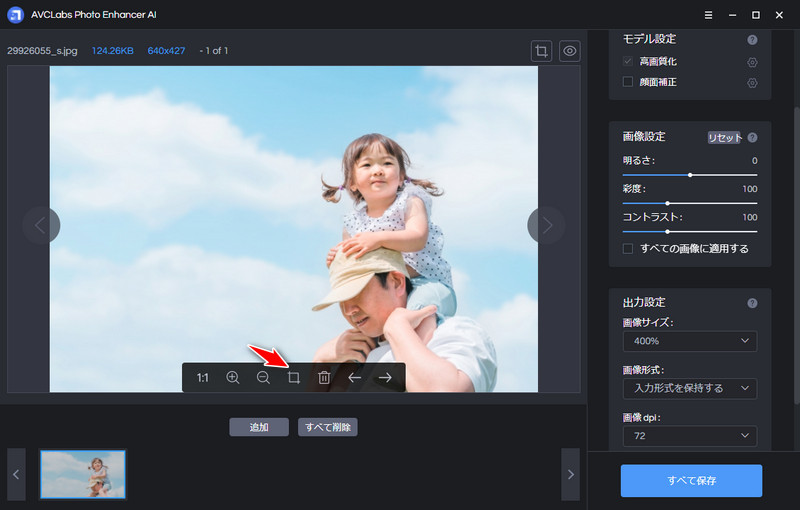Viewport: 800px width, 510px height.
Task: Click the AVCLabs app logo icon
Action: tap(15, 15)
